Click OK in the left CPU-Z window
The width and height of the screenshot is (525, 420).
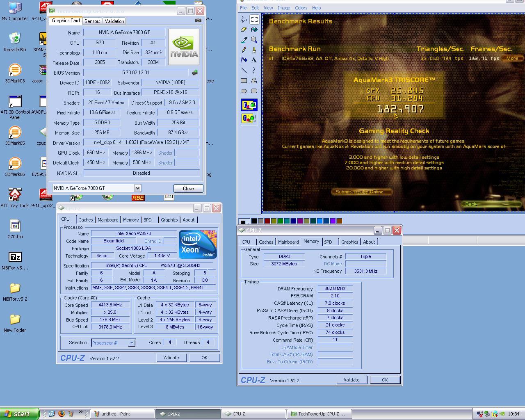[x=204, y=358]
